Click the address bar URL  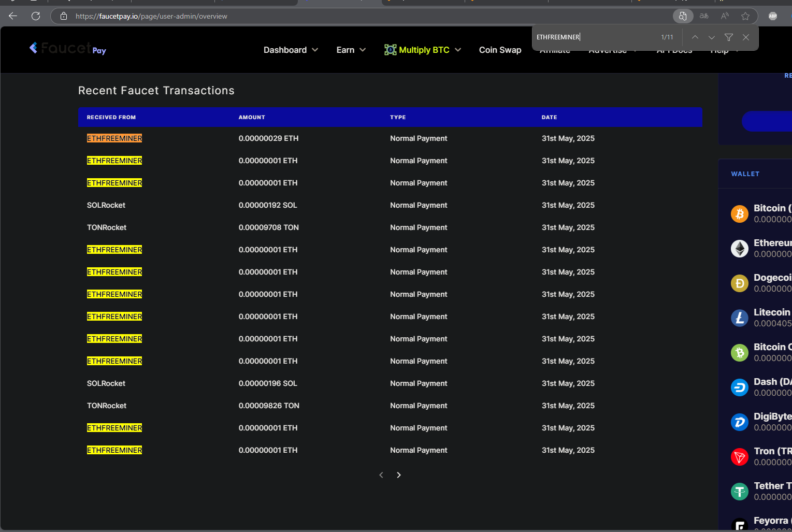point(151,16)
